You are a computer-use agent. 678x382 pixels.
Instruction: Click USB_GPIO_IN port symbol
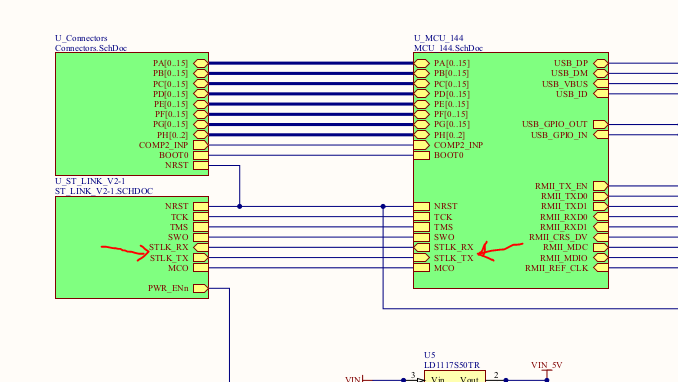point(601,135)
